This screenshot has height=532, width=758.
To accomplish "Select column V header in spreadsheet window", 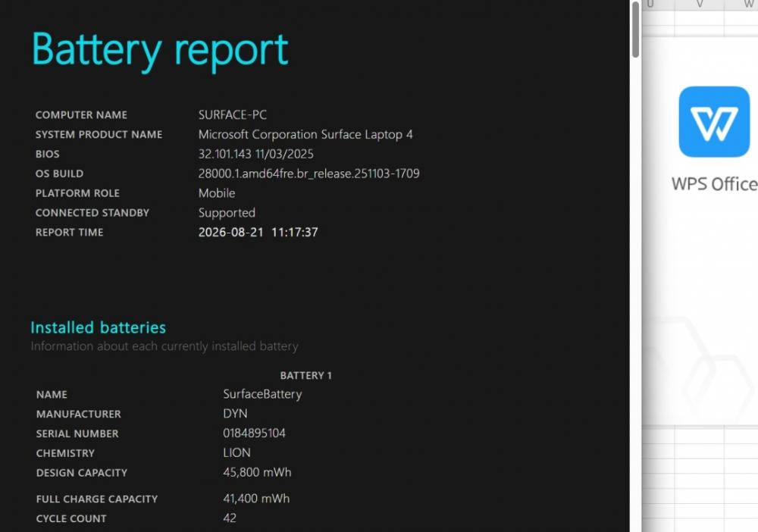I will [x=700, y=5].
